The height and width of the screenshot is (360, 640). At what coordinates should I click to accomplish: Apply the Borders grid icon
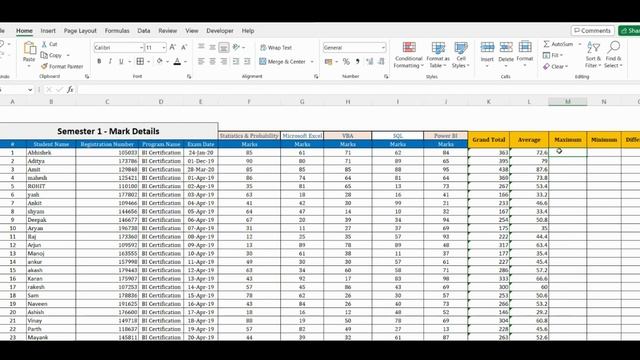tap(140, 62)
